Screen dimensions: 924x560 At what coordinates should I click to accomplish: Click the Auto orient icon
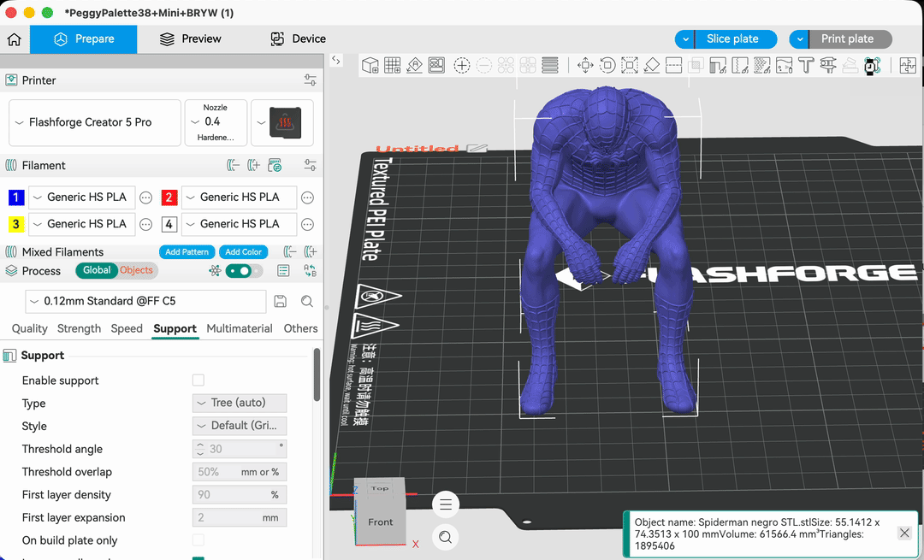pos(414,65)
